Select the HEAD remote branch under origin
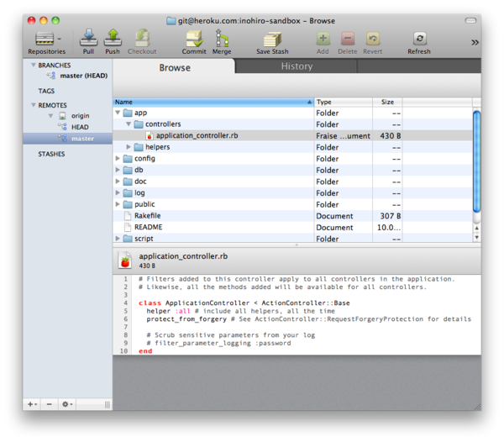The width and height of the screenshot is (504, 442). click(80, 127)
